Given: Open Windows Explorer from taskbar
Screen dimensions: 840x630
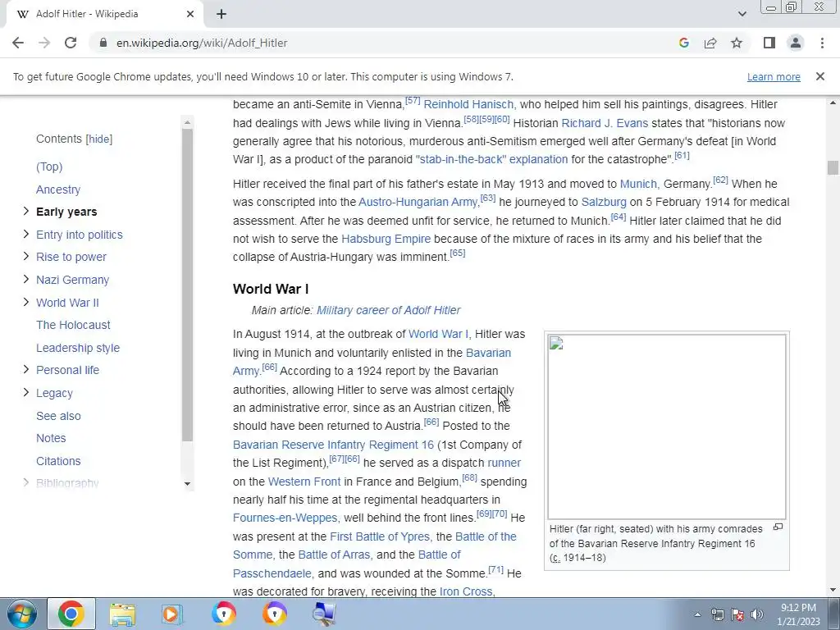Looking at the screenshot, I should point(122,614).
